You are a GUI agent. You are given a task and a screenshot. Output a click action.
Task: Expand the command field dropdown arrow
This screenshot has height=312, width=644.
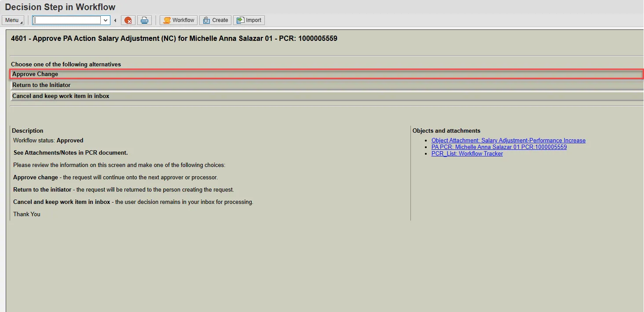coord(106,20)
